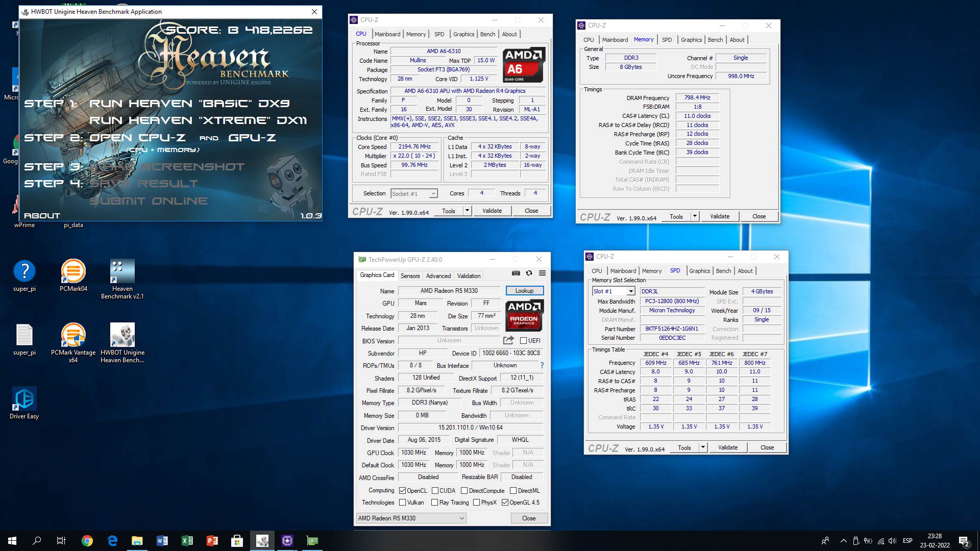Open Task View on the taskbar
The width and height of the screenshot is (980, 551).
[61, 541]
